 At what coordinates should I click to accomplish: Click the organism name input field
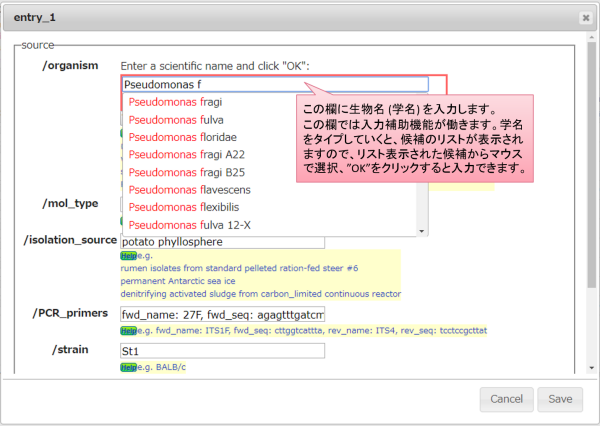[275, 84]
